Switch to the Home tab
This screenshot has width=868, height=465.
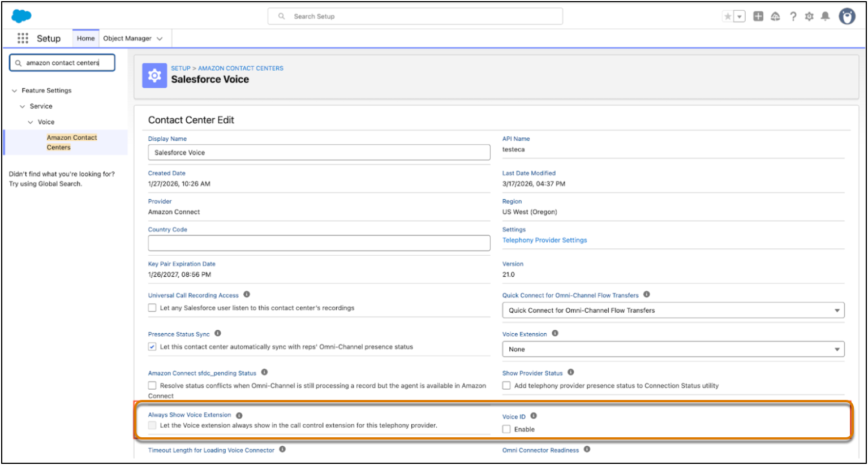pyautogui.click(x=86, y=38)
